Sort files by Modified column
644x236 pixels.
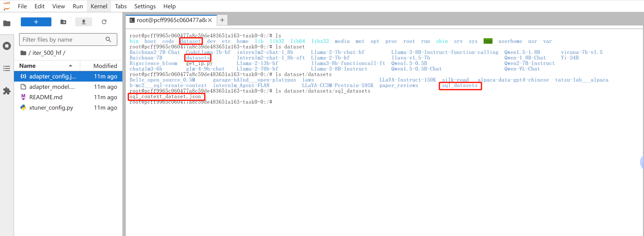tap(105, 66)
